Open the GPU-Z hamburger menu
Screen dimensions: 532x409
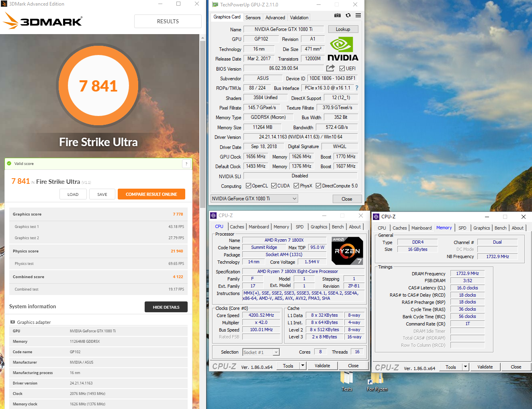tap(358, 15)
